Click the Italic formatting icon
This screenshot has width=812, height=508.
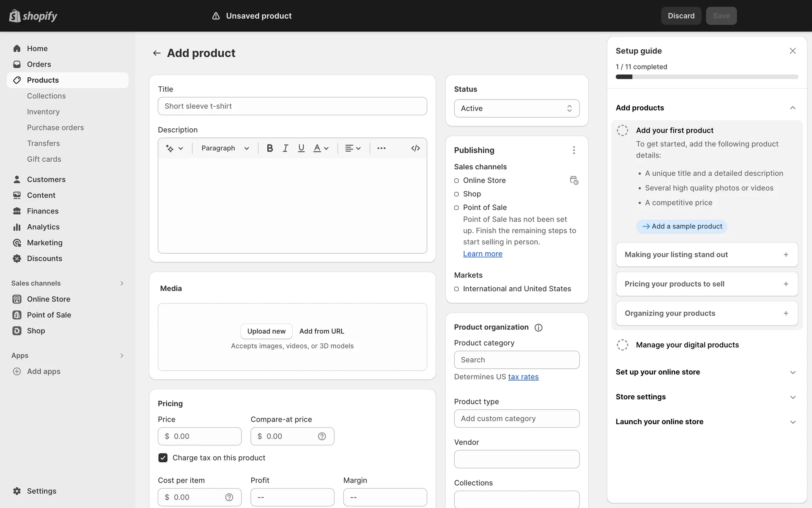pyautogui.click(x=285, y=148)
